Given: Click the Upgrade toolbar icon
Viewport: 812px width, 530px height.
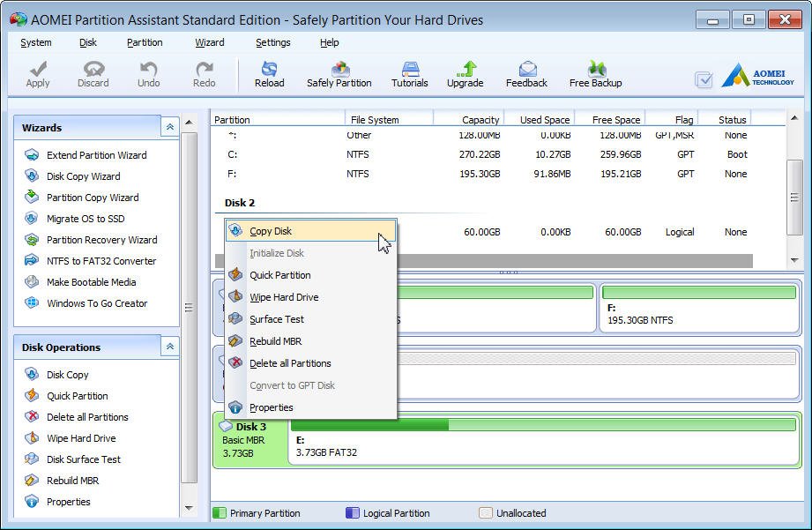Looking at the screenshot, I should coord(465,75).
